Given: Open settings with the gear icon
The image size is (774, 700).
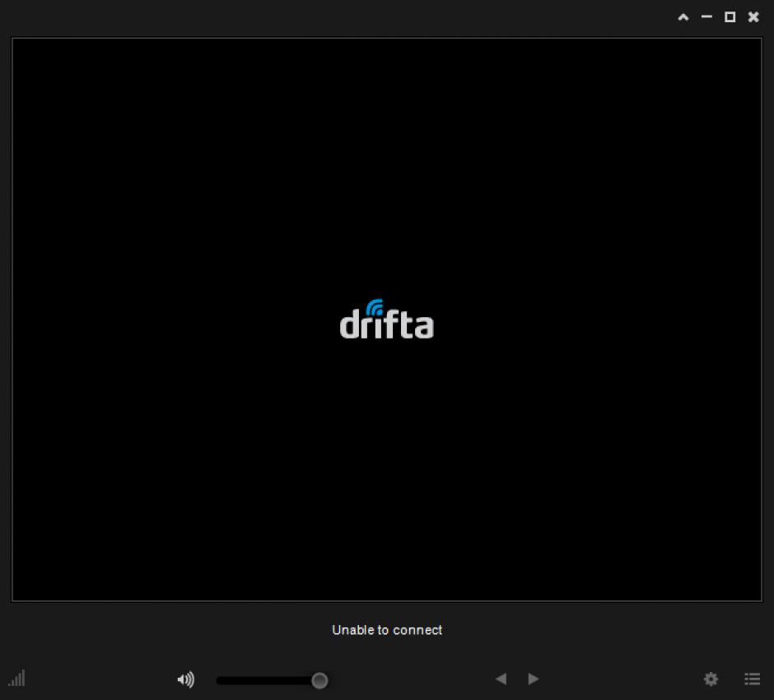Looking at the screenshot, I should [x=711, y=679].
